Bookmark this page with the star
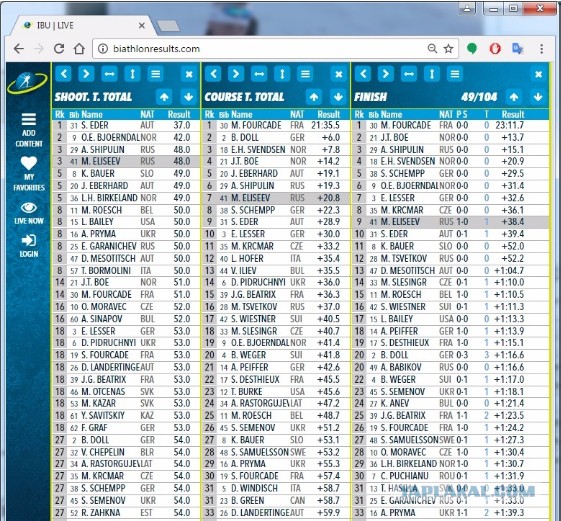The image size is (561, 521). pyautogui.click(x=448, y=49)
